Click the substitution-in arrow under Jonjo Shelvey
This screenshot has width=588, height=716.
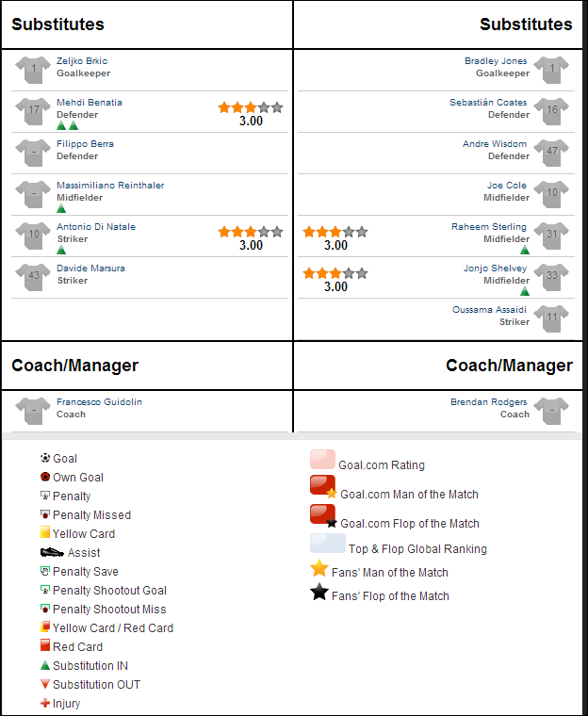(x=525, y=291)
